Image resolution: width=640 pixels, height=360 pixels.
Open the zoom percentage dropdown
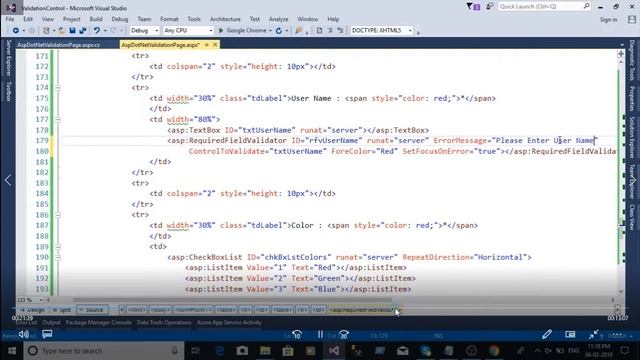point(41,300)
